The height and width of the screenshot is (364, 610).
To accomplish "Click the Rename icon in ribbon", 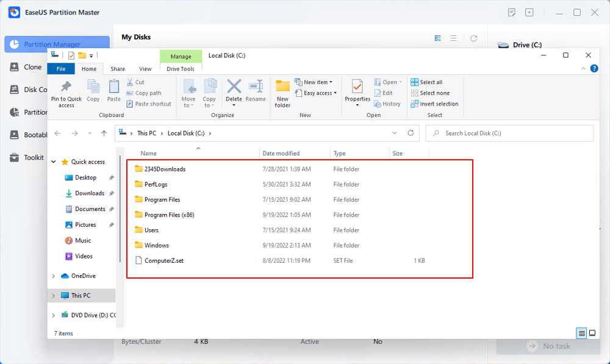I will [256, 87].
